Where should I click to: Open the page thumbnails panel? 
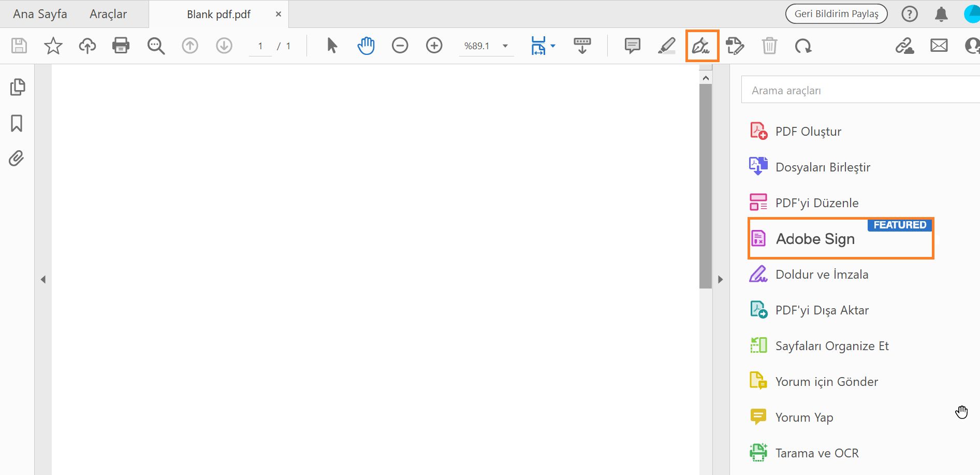click(x=18, y=87)
